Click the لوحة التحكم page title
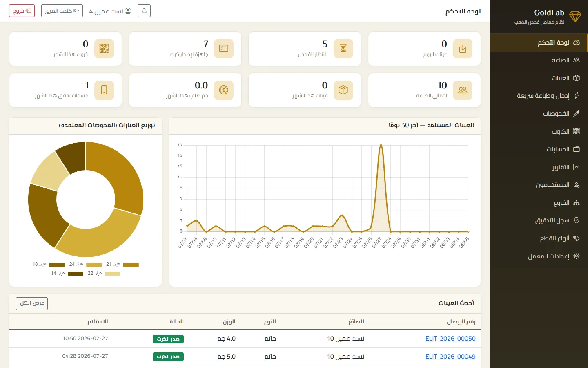The width and height of the screenshot is (588, 368). point(463,11)
